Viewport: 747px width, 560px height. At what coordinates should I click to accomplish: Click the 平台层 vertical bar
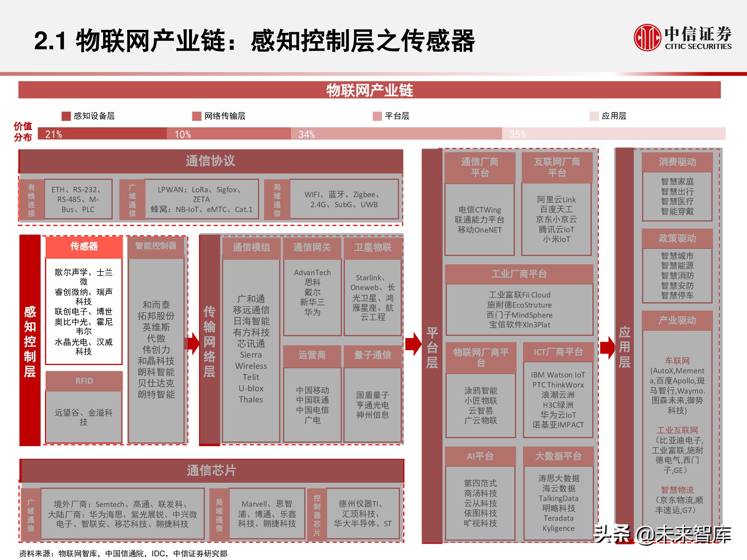(432, 346)
